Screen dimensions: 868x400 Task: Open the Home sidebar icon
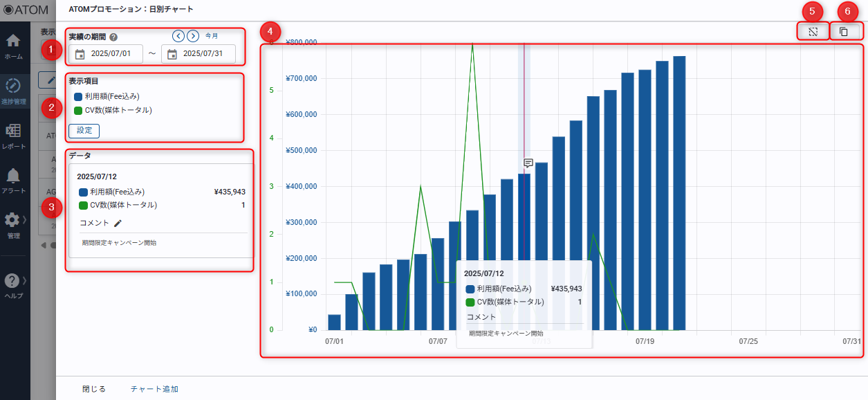13,42
